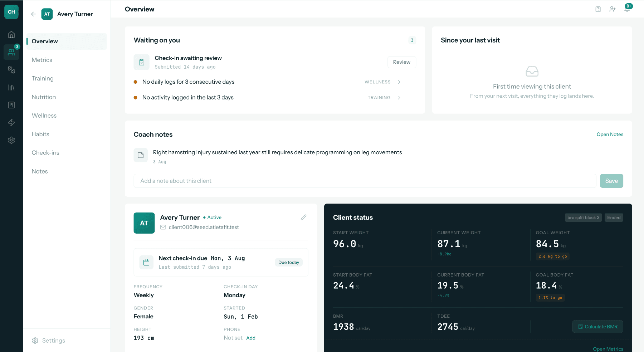Open the Check-ins sidebar item
Screen dimensions: 644x352
click(45, 153)
